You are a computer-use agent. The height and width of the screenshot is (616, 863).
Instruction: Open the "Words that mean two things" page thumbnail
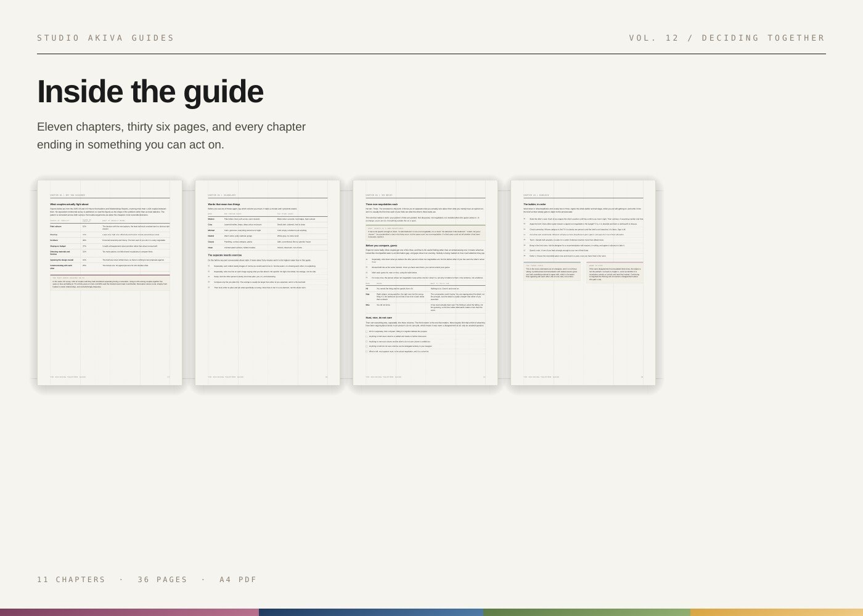(x=268, y=283)
